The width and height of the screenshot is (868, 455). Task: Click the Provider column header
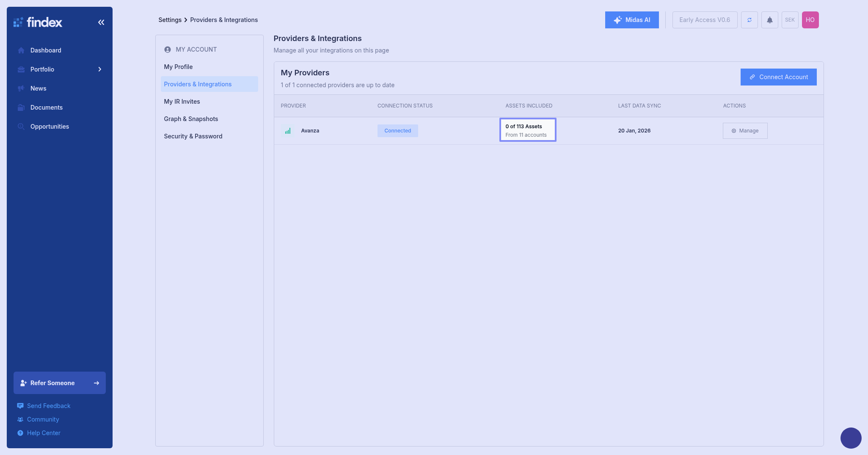[x=293, y=106]
